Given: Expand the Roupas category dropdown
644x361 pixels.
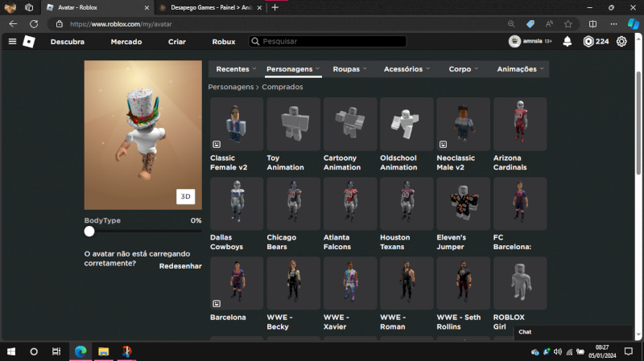Looking at the screenshot, I should click(350, 69).
